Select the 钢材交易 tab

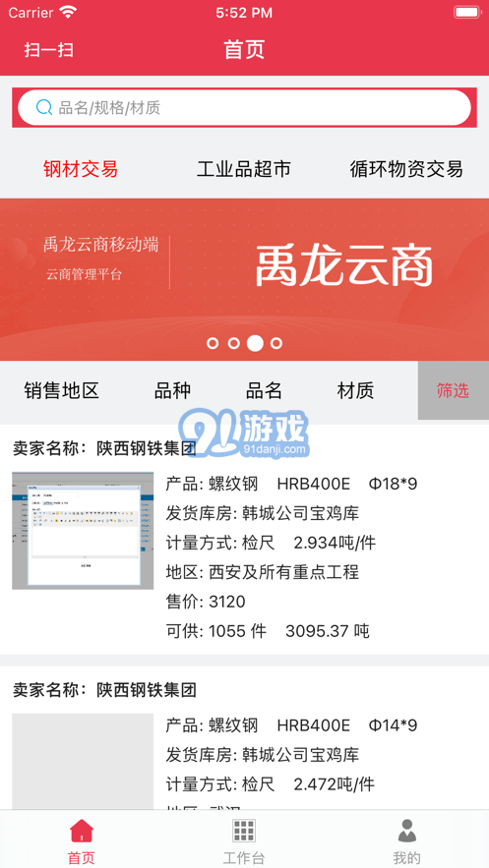coord(81,169)
